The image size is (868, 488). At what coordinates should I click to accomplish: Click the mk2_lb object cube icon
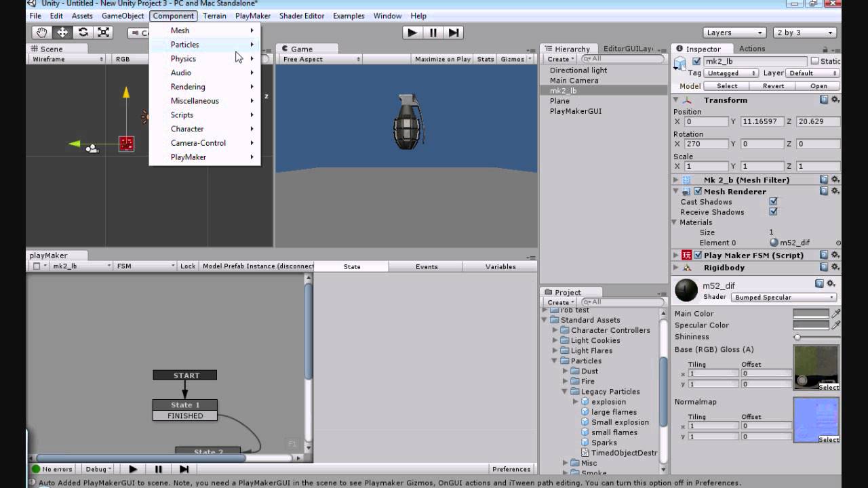tap(680, 63)
